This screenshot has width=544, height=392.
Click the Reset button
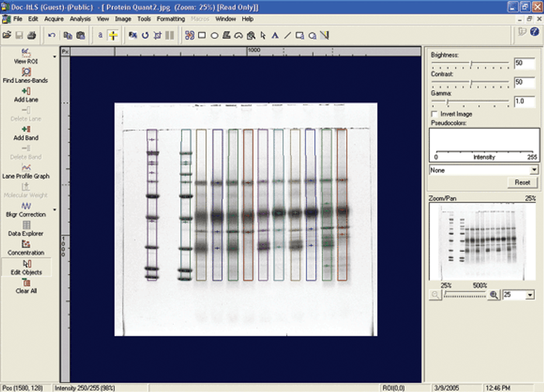[522, 182]
